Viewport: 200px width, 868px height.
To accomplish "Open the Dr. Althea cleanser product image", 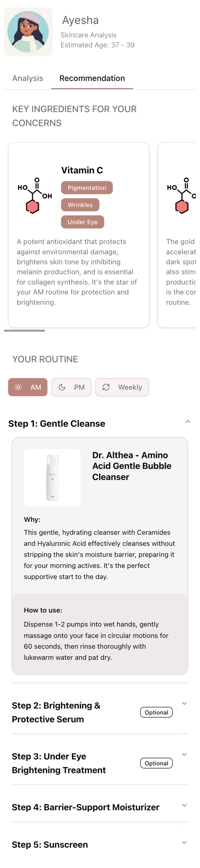I will (52, 477).
